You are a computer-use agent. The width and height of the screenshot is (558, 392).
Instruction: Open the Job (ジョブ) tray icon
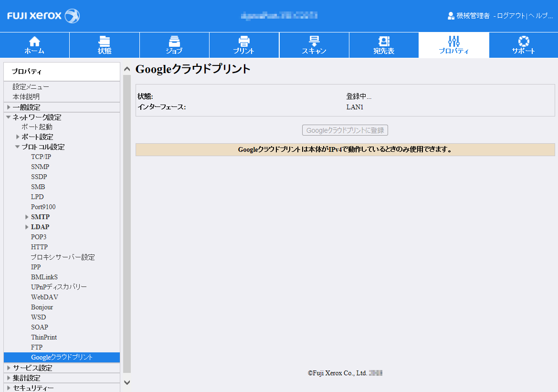click(174, 42)
